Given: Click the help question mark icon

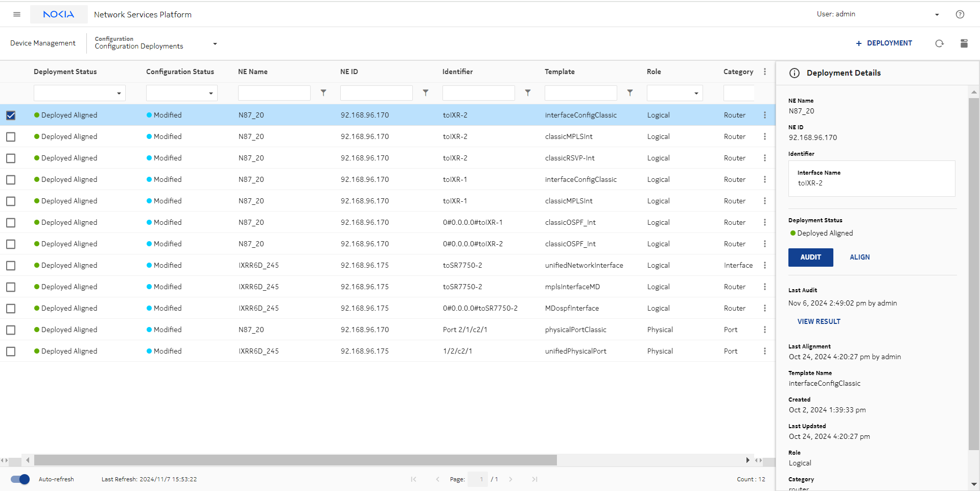Looking at the screenshot, I should (x=960, y=14).
